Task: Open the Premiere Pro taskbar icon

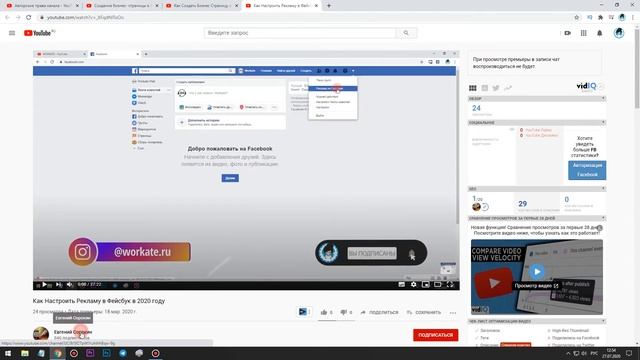Action: click(x=90, y=353)
